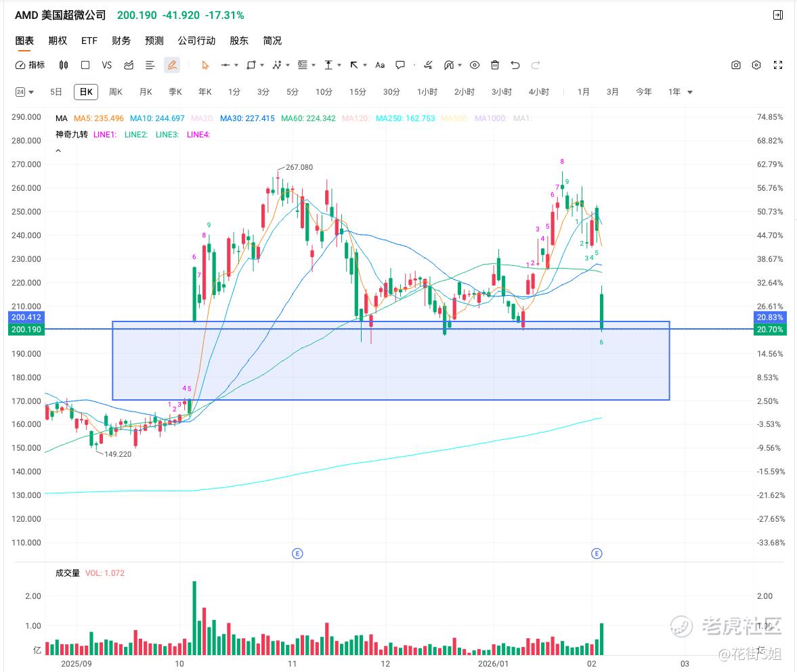Expand Fibonacci tool dropdown arrow

point(314,65)
